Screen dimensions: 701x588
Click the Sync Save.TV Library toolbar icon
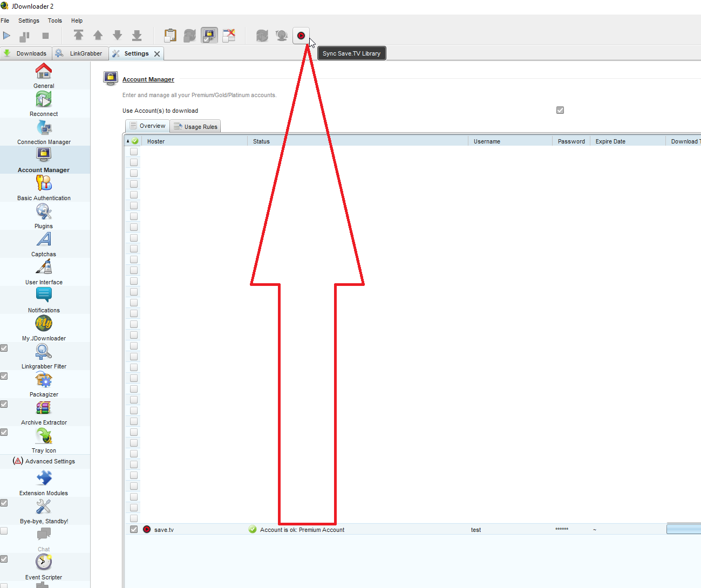pos(301,36)
